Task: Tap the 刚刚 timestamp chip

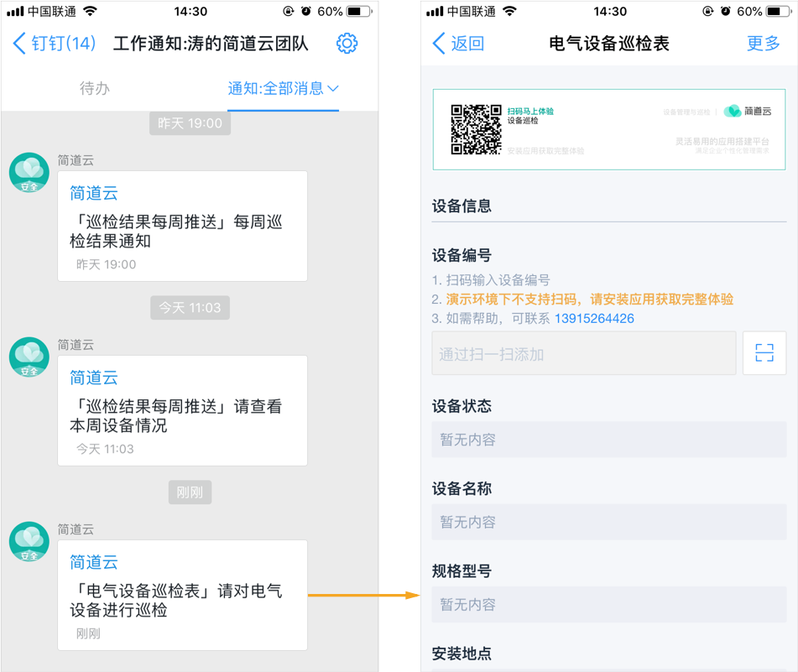Action: pos(190,492)
